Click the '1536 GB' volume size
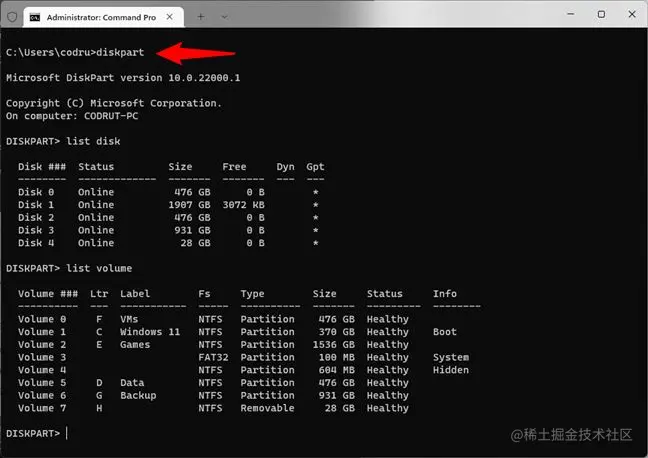 point(334,345)
